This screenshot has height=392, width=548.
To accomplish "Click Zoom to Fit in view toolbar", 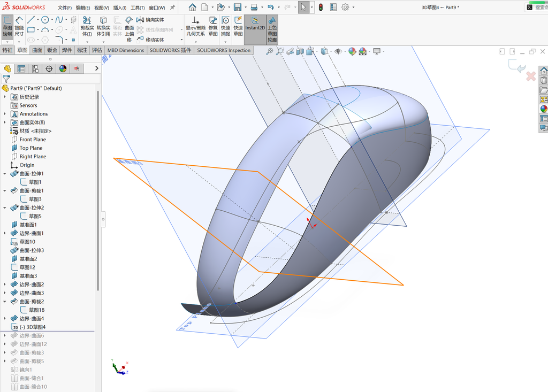I will [270, 52].
